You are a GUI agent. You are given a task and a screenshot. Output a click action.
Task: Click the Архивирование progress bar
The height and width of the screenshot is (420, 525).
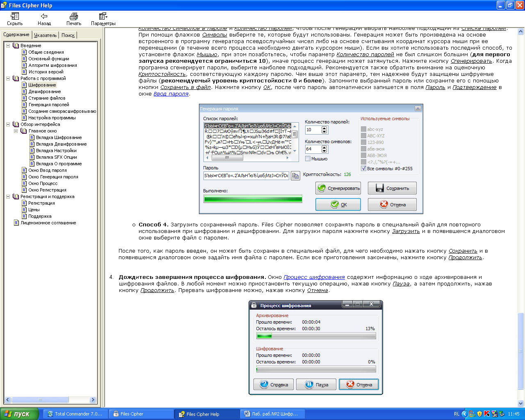point(316,336)
